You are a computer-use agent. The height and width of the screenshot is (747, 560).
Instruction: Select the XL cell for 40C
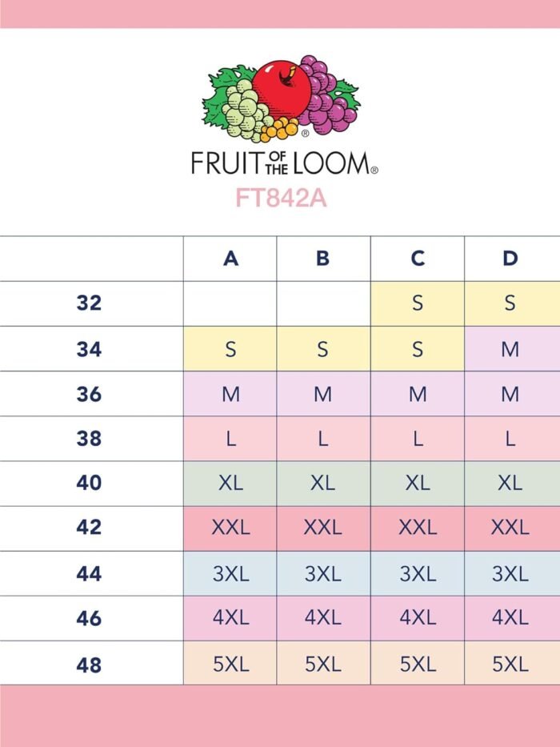point(418,484)
